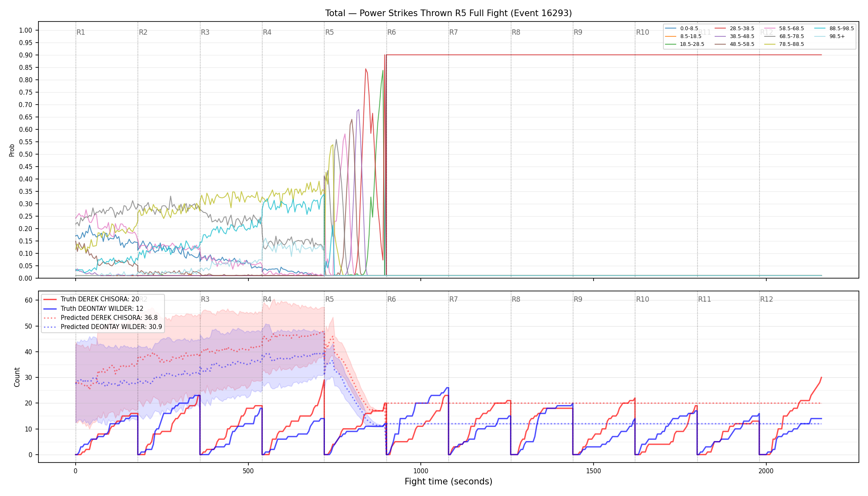This screenshot has height=496, width=868.
Task: Click the 'Prob' y-axis label
Action: [12, 150]
